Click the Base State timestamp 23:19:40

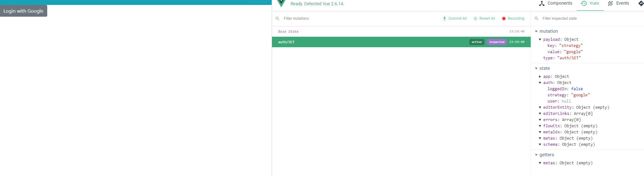[517, 31]
